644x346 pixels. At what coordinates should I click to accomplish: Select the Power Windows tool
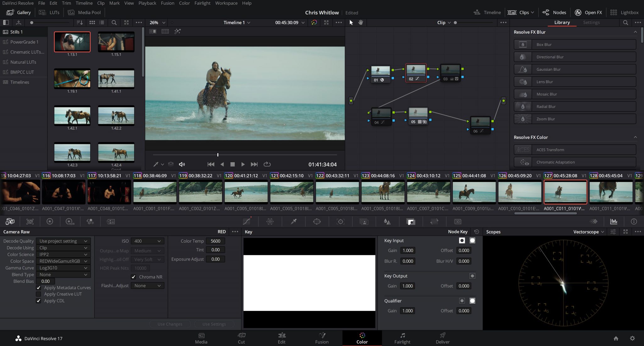coord(317,222)
